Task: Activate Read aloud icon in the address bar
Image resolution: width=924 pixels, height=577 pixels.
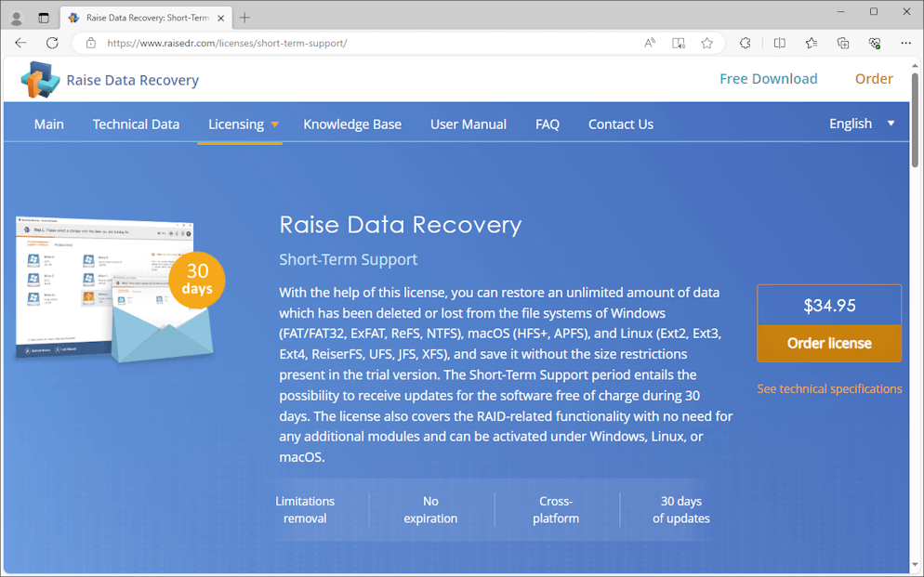Action: point(650,43)
